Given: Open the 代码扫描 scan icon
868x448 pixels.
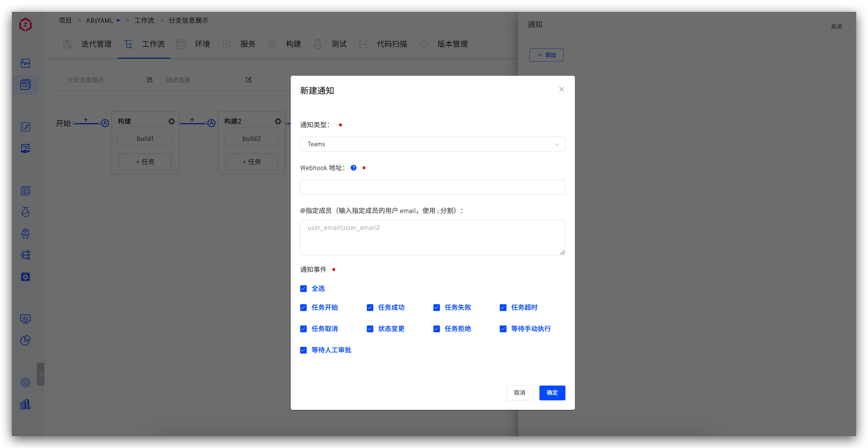Looking at the screenshot, I should (363, 44).
